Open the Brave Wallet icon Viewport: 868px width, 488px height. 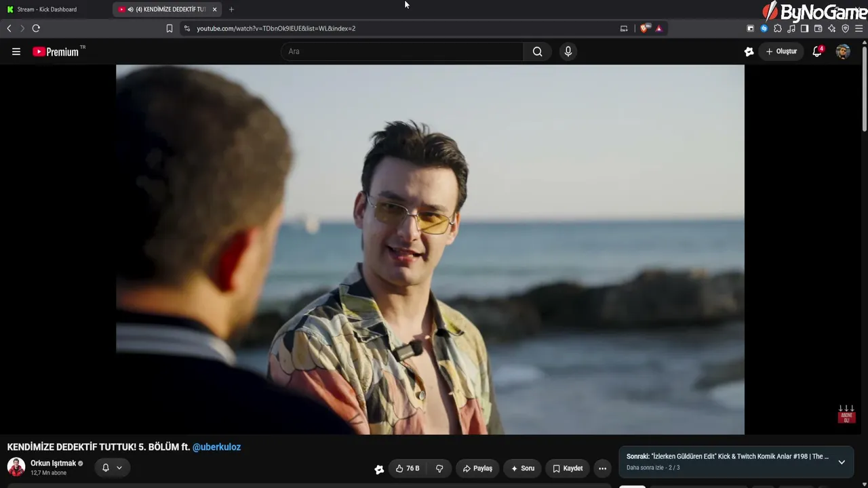(818, 28)
